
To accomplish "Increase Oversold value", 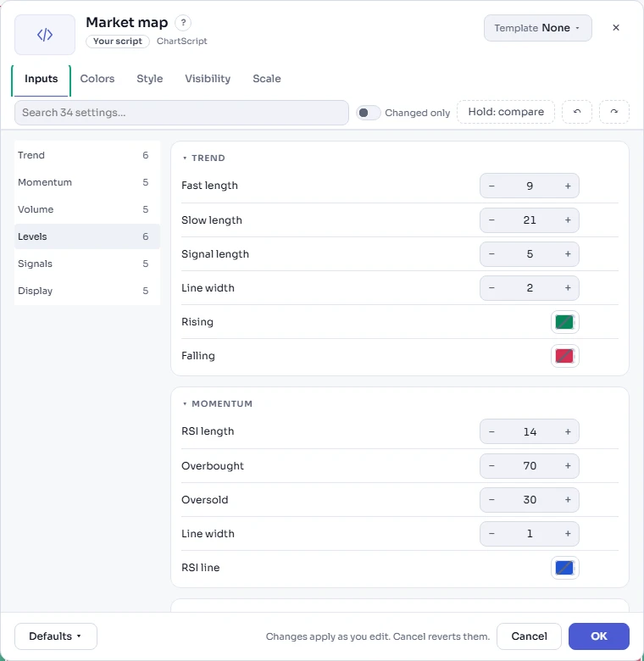I will 568,499.
